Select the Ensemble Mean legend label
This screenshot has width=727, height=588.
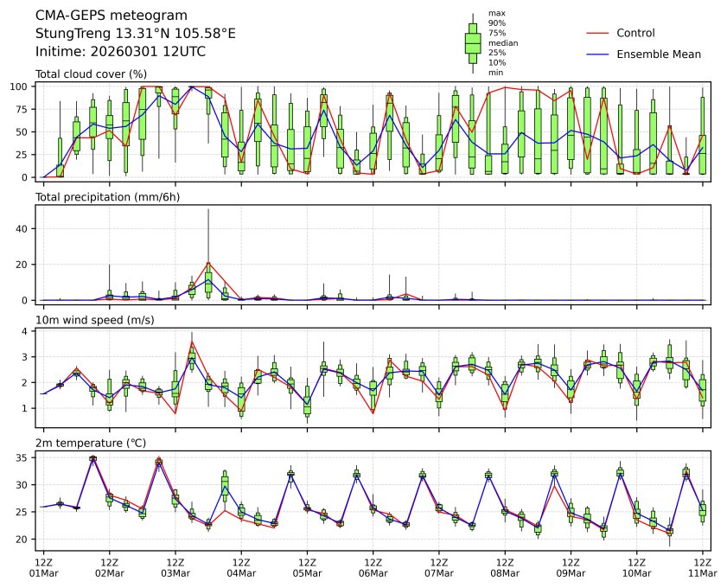pos(658,54)
